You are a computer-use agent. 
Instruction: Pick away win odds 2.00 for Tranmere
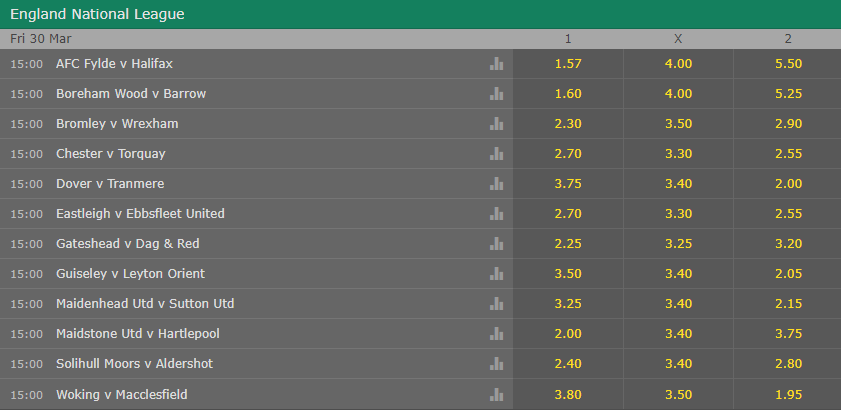(x=787, y=184)
